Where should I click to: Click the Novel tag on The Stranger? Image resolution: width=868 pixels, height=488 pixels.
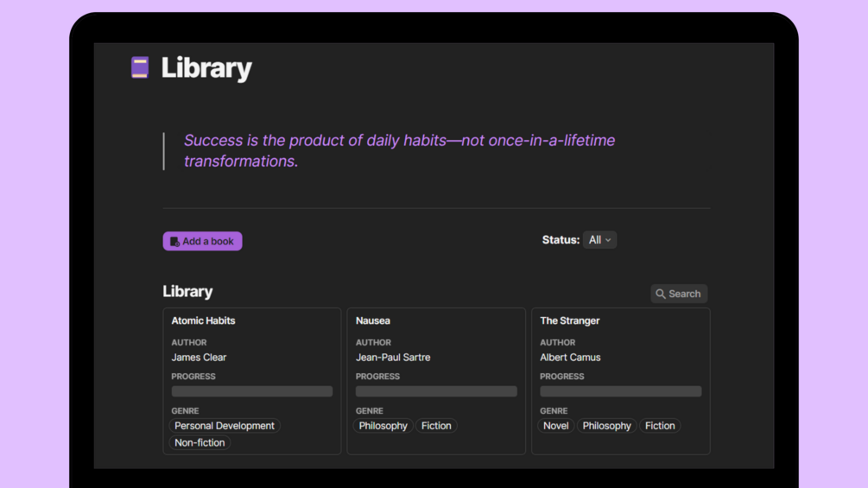(x=555, y=426)
